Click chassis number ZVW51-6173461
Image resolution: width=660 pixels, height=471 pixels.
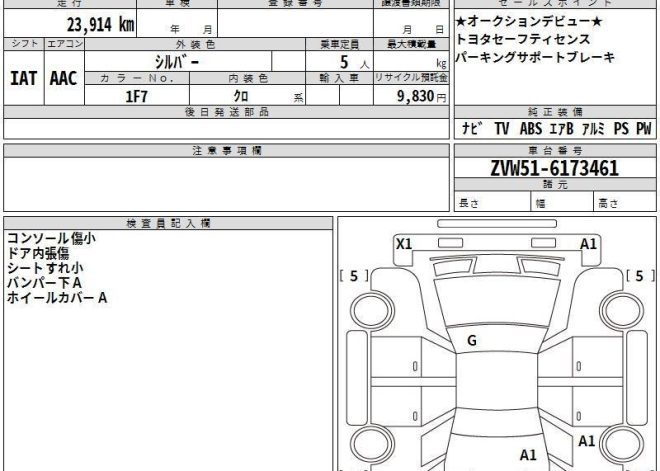(553, 169)
